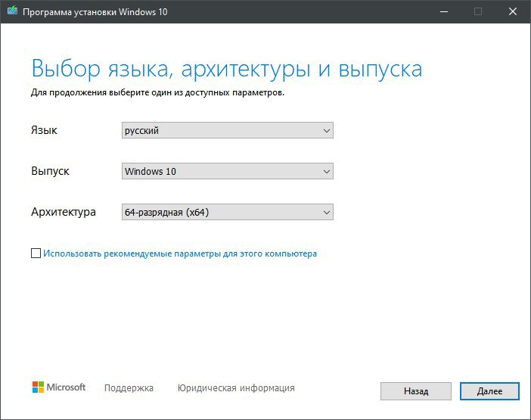The height and width of the screenshot is (420, 531).
Task: Click the Выпуск label
Action: pos(50,171)
